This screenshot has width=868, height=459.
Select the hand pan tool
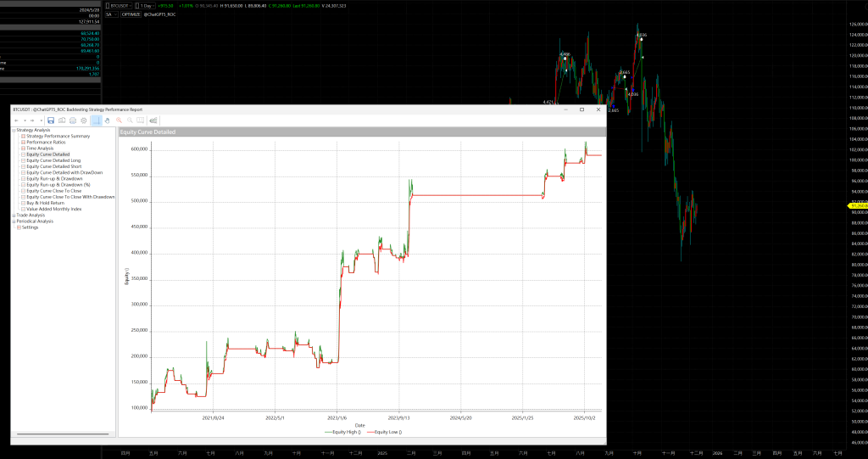tap(108, 120)
